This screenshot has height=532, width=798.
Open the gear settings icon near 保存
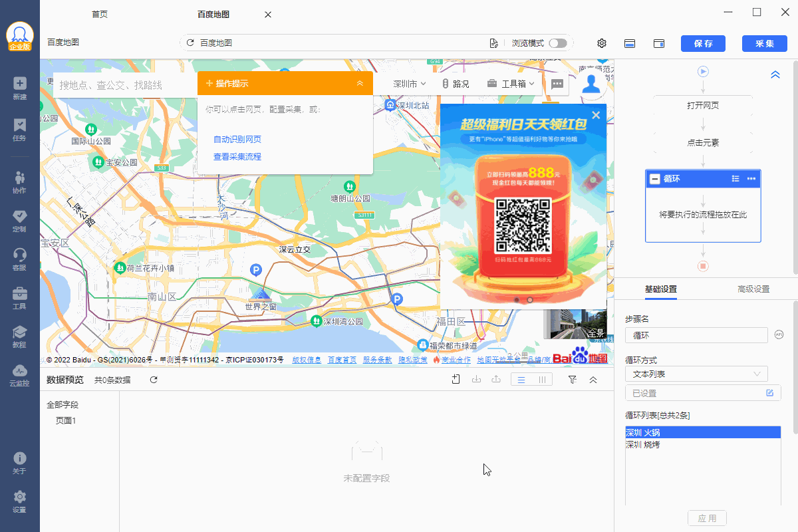click(602, 43)
